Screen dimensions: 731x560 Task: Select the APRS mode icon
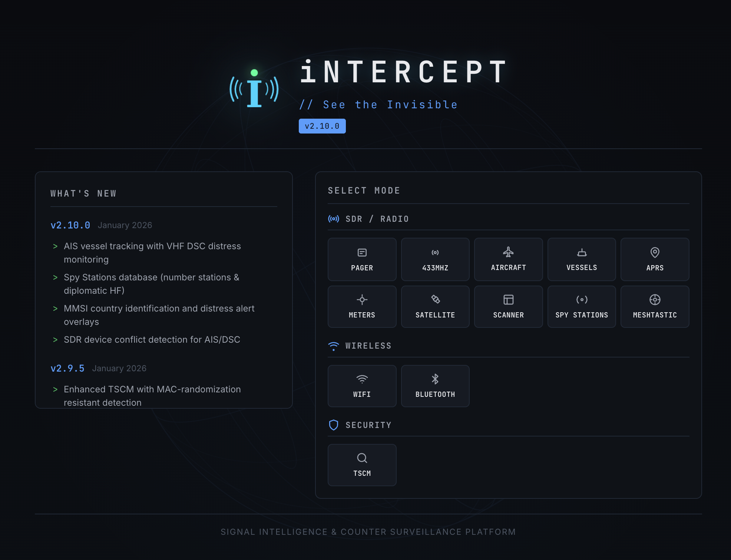655,259
